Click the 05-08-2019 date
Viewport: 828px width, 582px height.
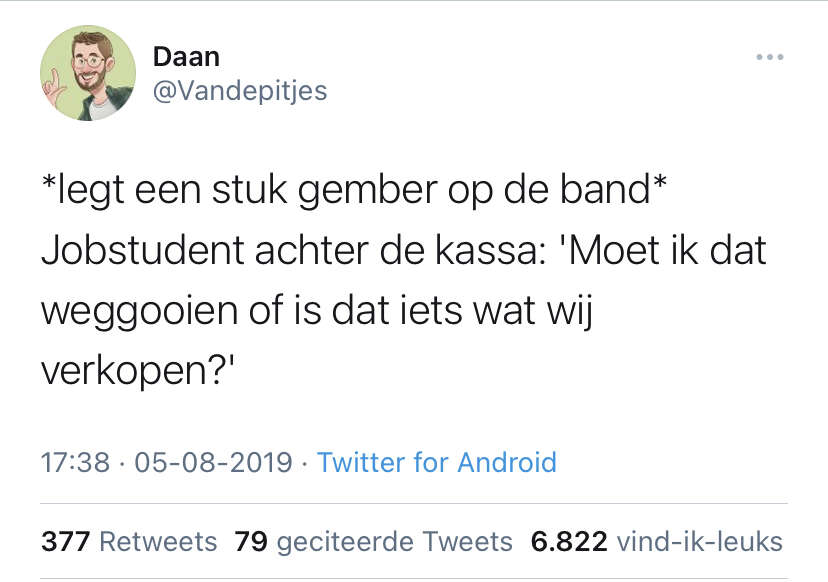tap(213, 463)
